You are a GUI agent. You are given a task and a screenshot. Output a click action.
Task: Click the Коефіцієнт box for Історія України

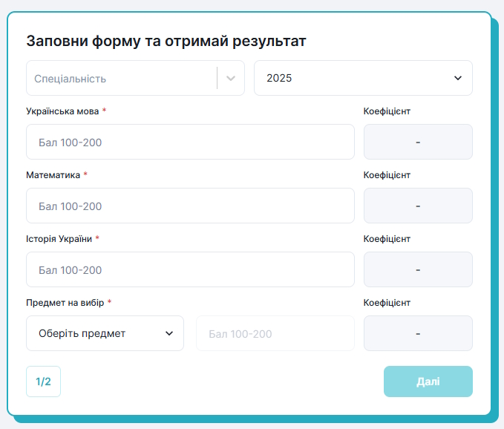point(418,269)
